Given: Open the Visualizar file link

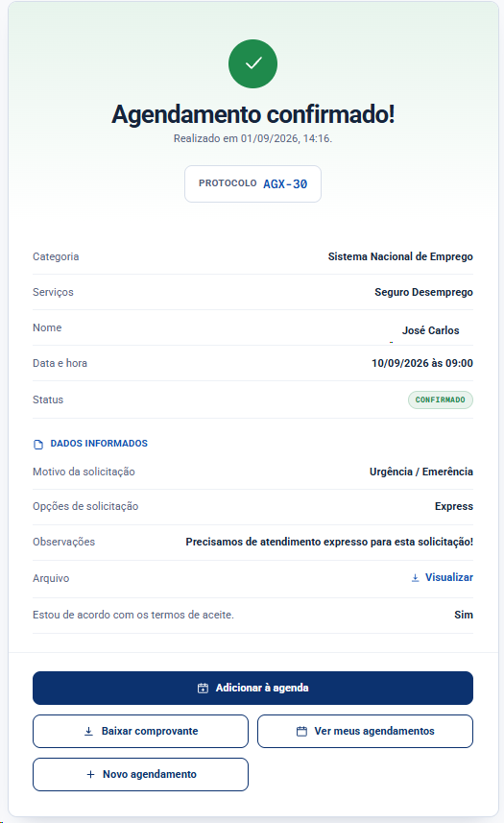Looking at the screenshot, I should pos(443,577).
